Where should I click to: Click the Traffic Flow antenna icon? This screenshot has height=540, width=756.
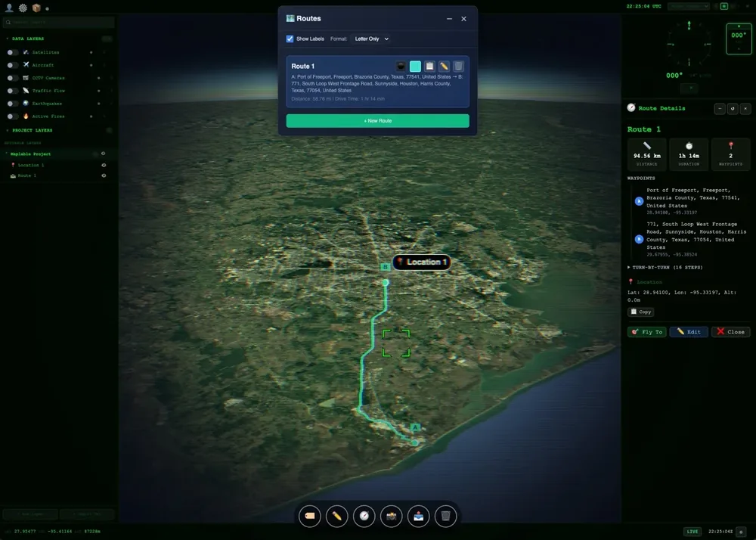click(26, 91)
